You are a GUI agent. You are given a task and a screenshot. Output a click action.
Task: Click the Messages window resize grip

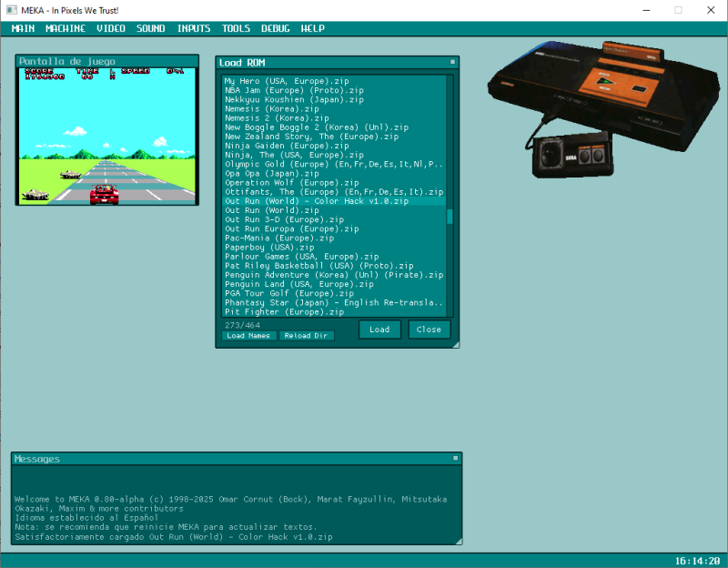[459, 541]
